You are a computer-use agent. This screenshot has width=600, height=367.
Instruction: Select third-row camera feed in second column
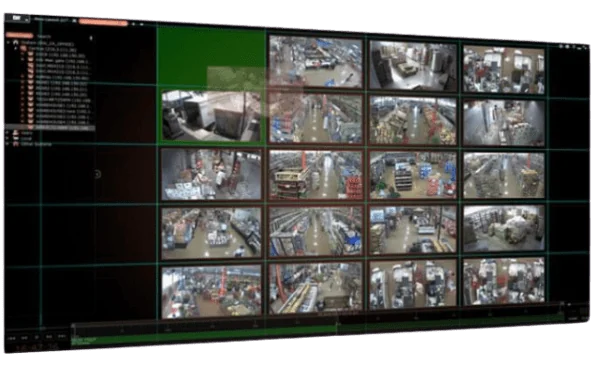[x=316, y=175]
